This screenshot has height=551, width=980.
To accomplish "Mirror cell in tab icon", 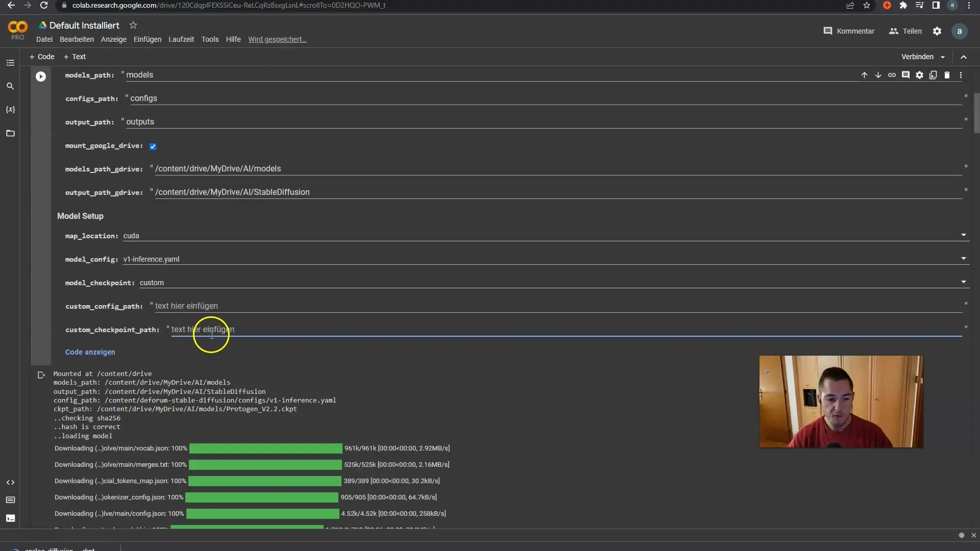I will 933,75.
